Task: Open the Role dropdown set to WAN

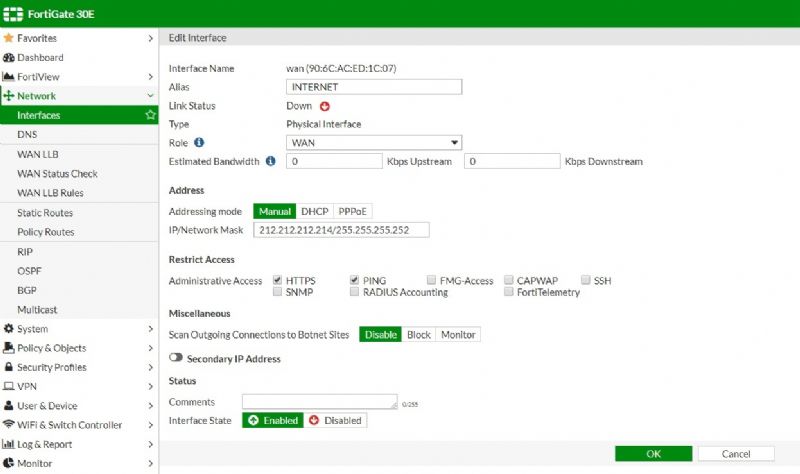Action: 373,143
